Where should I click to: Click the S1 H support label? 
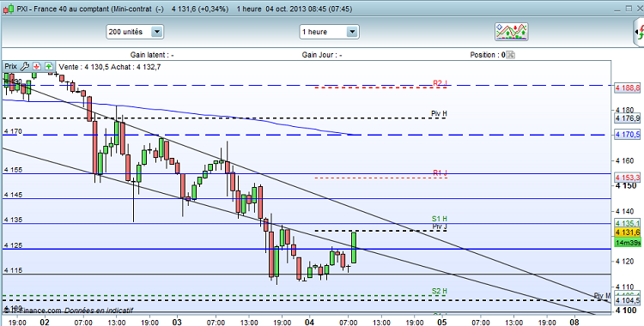pos(439,219)
